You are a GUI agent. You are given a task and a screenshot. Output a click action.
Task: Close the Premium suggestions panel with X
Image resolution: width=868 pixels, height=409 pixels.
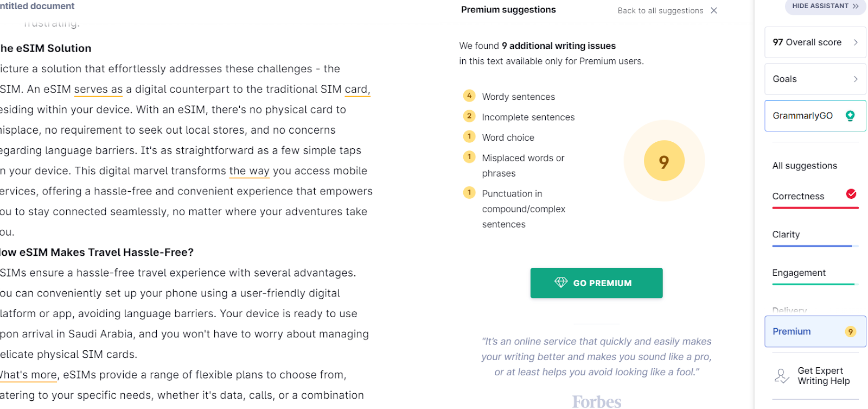714,10
